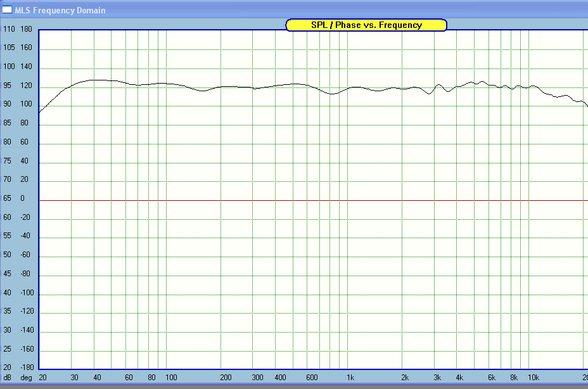Select the 110 dB scale label
This screenshot has width=588, height=389.
pyautogui.click(x=9, y=29)
